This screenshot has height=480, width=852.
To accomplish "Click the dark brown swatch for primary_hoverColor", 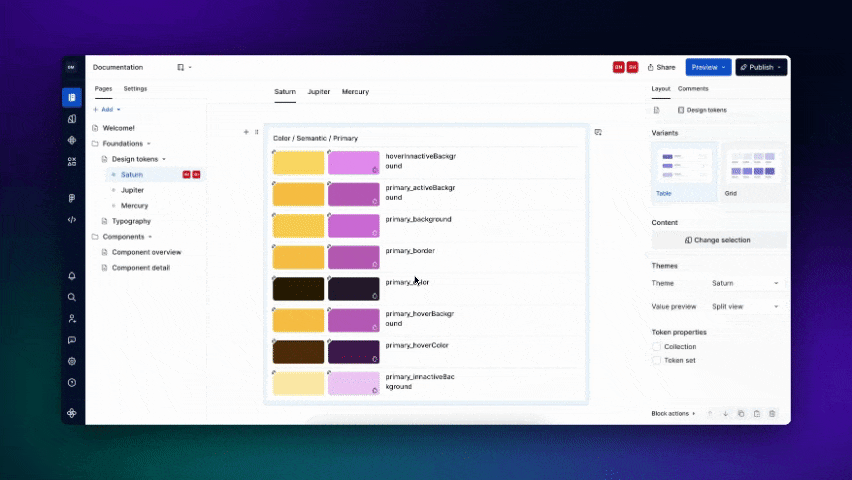I will coord(298,352).
